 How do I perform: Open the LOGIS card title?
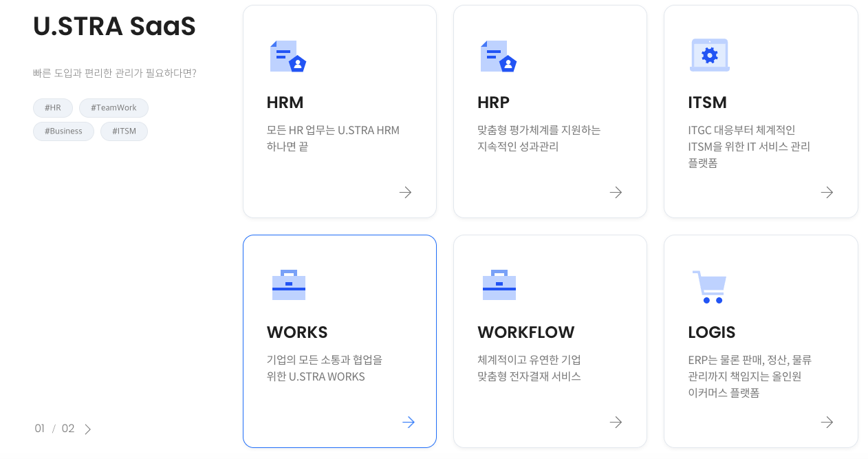711,332
